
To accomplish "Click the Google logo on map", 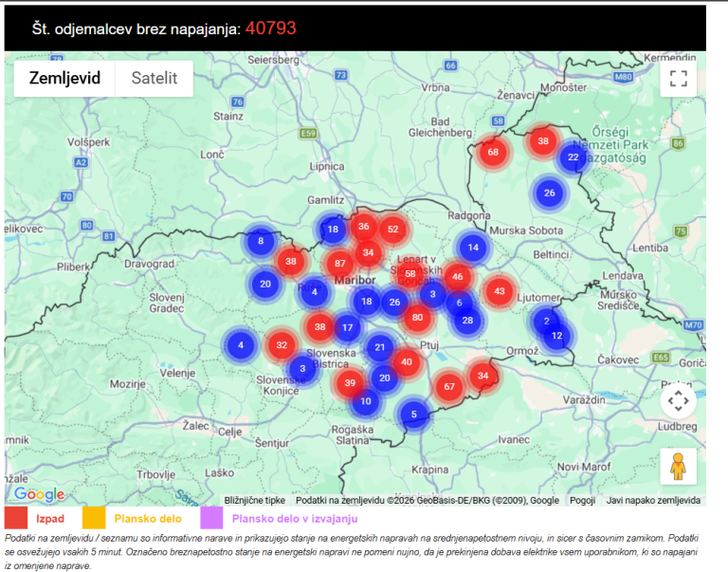I will click(40, 494).
